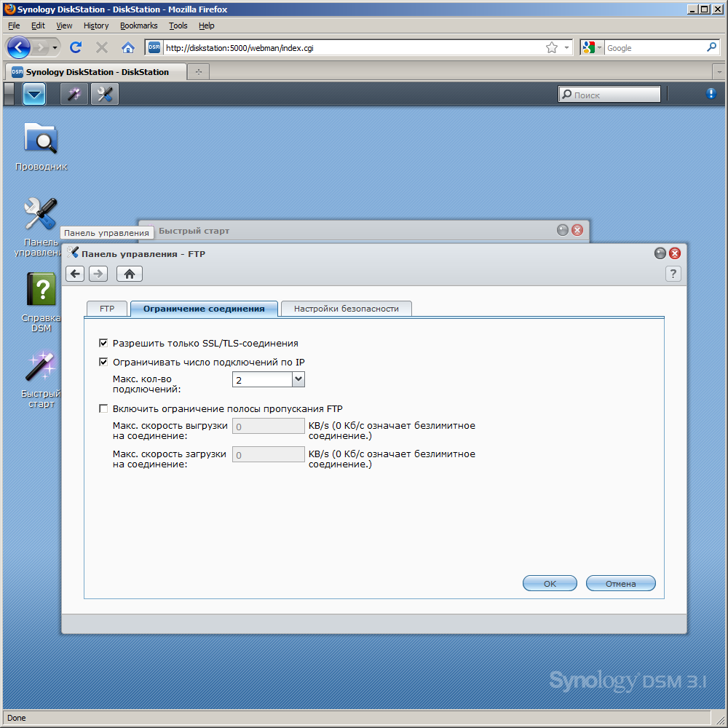Click Firefox back navigation button
Viewport: 728px width, 728px height.
[x=19, y=47]
